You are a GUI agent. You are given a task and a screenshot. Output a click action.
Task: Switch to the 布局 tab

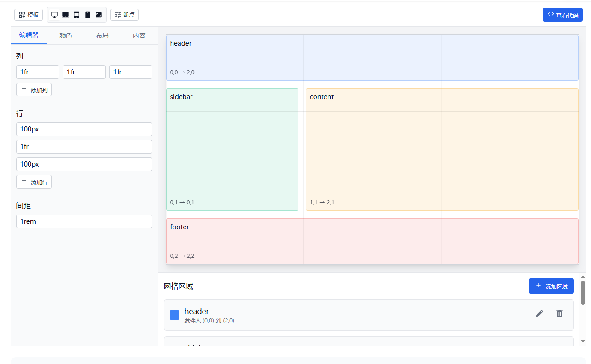102,36
